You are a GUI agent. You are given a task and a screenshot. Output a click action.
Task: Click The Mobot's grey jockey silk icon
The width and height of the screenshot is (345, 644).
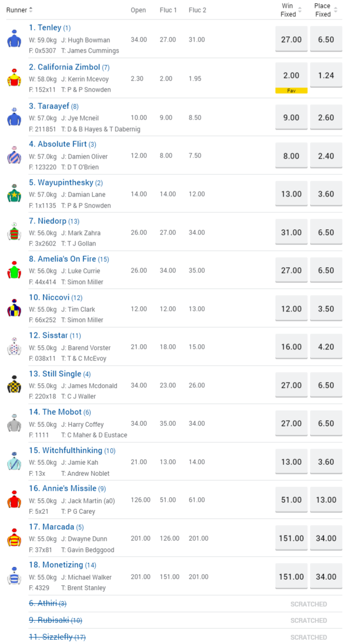pos(14,423)
